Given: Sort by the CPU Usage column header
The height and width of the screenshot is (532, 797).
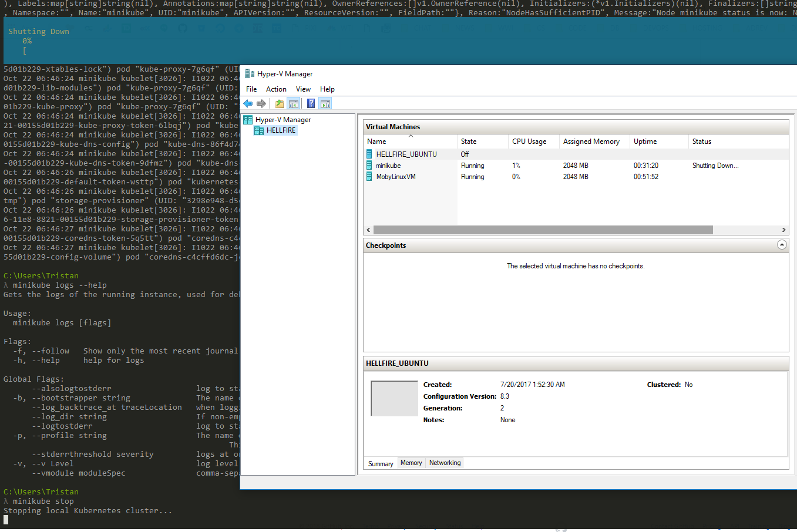Looking at the screenshot, I should click(x=534, y=142).
